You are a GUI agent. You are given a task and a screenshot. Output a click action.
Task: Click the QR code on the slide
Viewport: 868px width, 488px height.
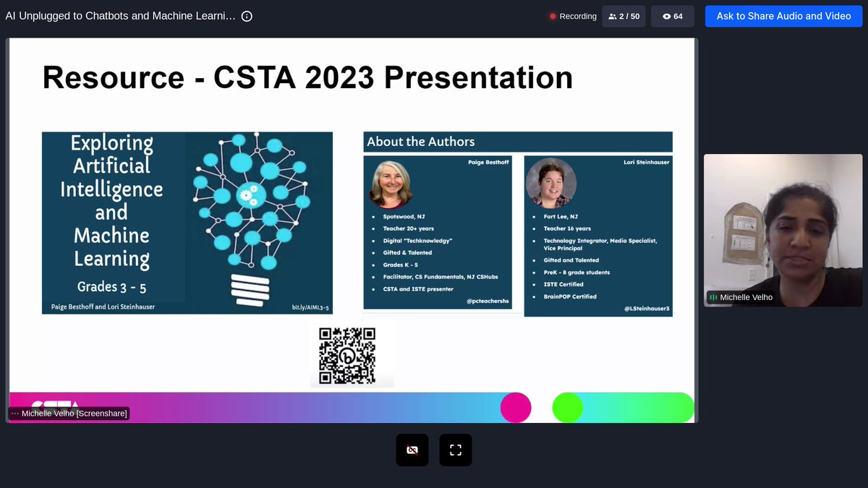point(347,355)
